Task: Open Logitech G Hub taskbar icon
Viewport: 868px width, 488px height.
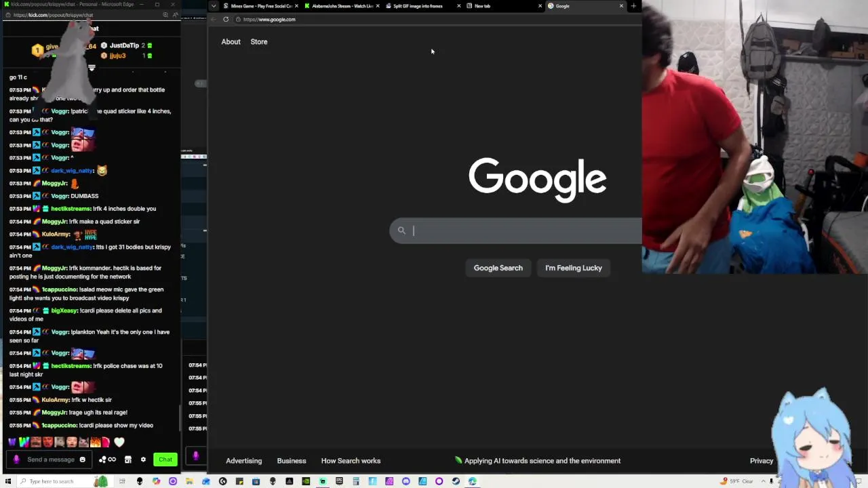Action: pos(222,481)
